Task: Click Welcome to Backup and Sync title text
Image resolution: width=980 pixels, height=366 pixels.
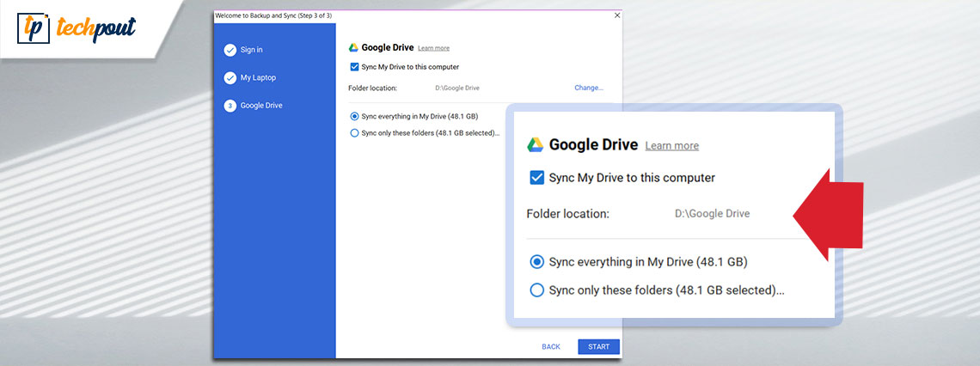Action: click(273, 15)
